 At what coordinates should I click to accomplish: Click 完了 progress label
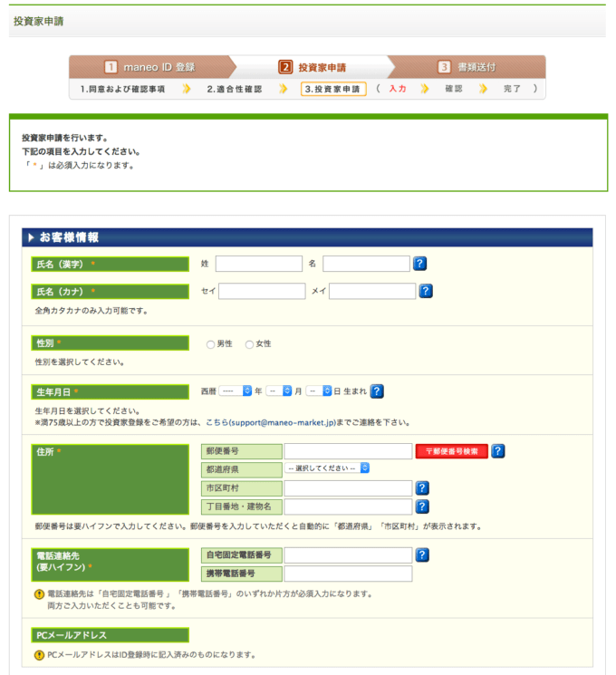(x=512, y=89)
